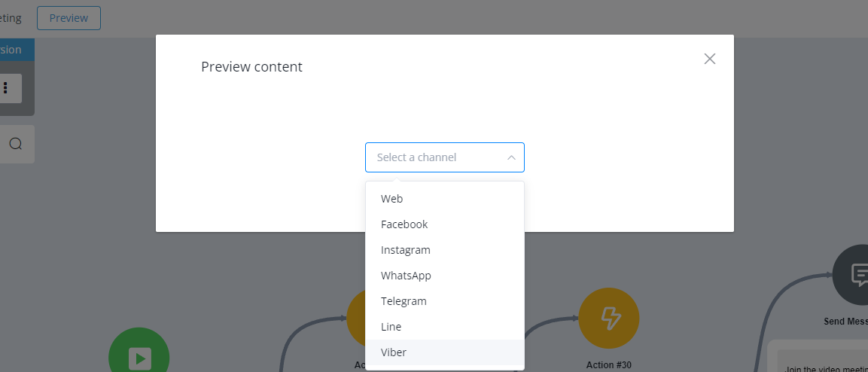Click the magnifier search icon

16,144
